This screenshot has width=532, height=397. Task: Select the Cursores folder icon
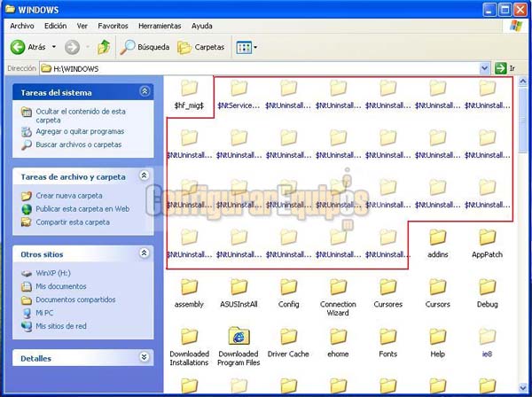coord(388,287)
